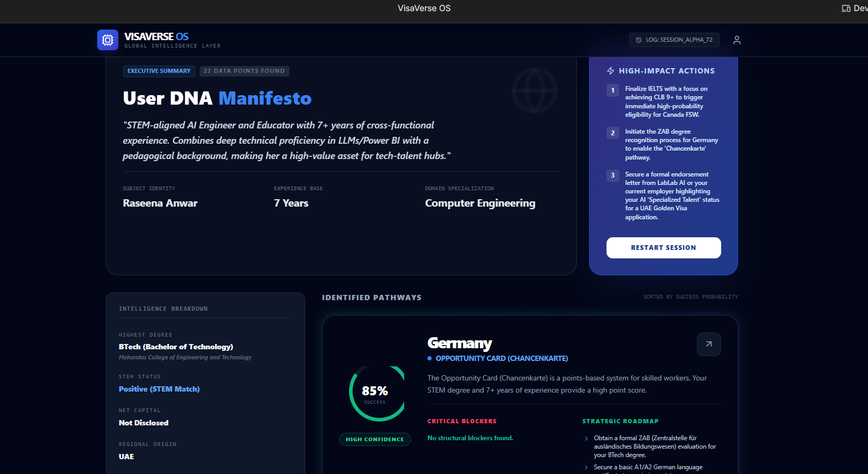Click the LOG: SESSION_ALPHA_72 badge
Viewport: 868px width, 474px height.
[674, 40]
